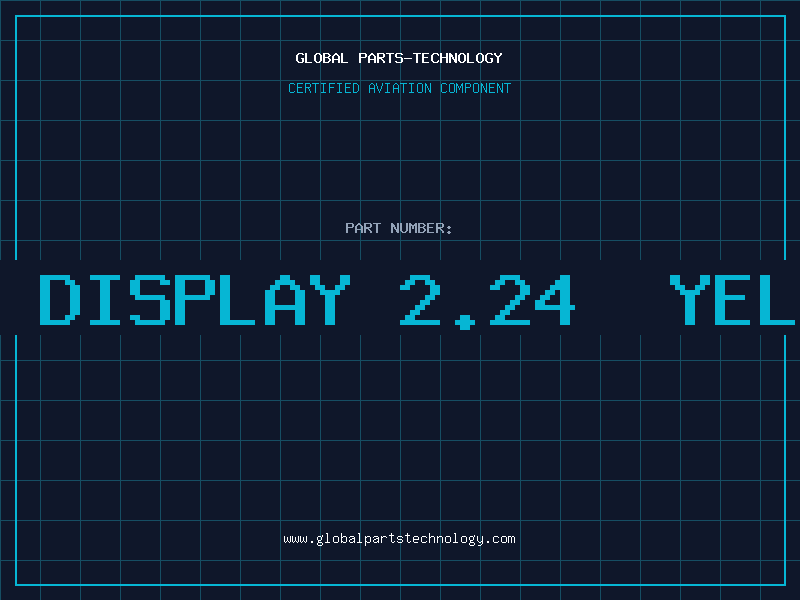
Task: Select the CERTIFIED AVIATION COMPONENT subtitle
Action: click(x=399, y=88)
